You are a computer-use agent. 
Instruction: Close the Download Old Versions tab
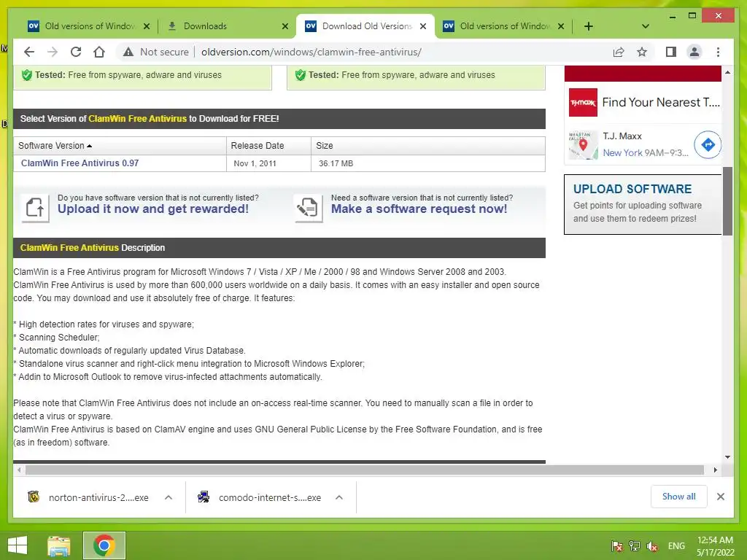click(x=423, y=26)
